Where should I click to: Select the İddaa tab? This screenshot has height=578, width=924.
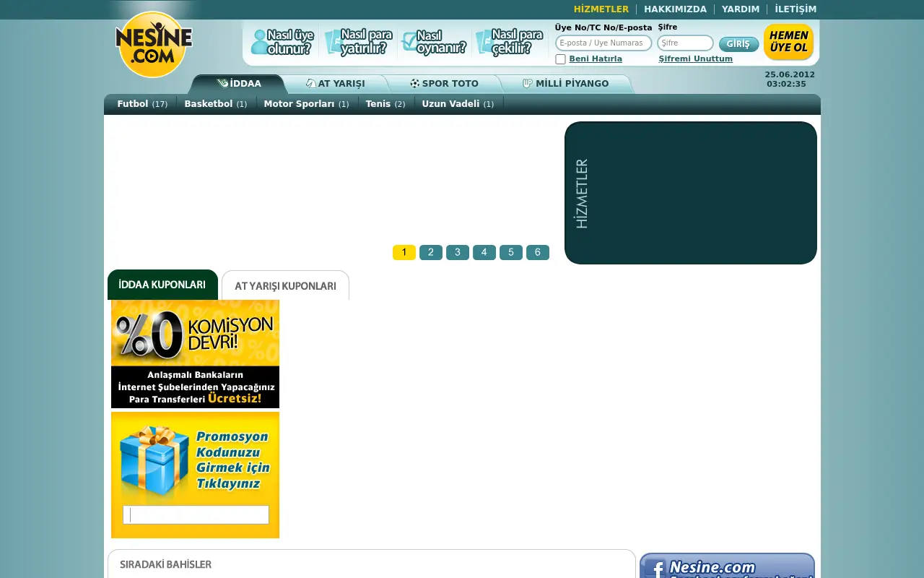pos(239,84)
